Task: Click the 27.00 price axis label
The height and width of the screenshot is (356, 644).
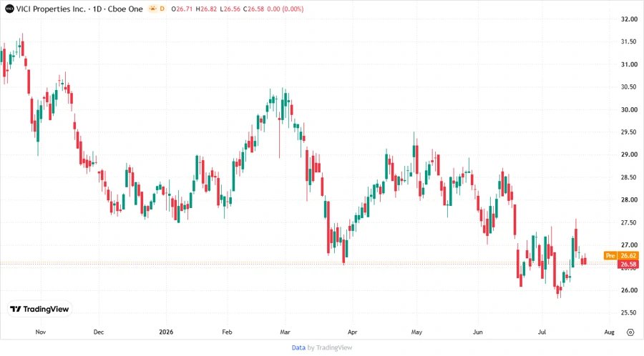Action: click(x=629, y=245)
